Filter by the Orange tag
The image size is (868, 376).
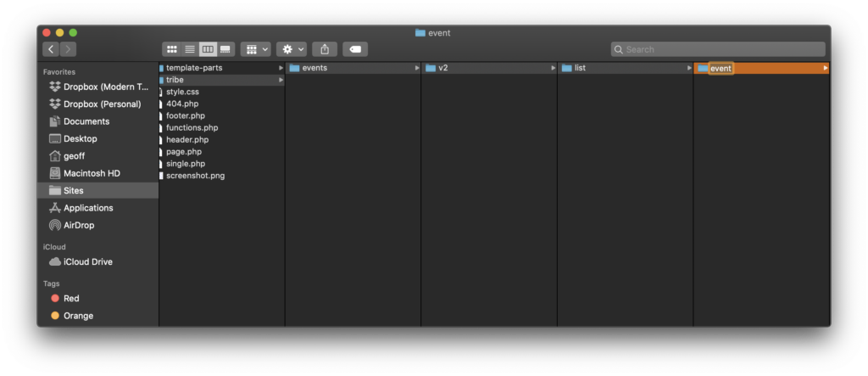pos(98,316)
